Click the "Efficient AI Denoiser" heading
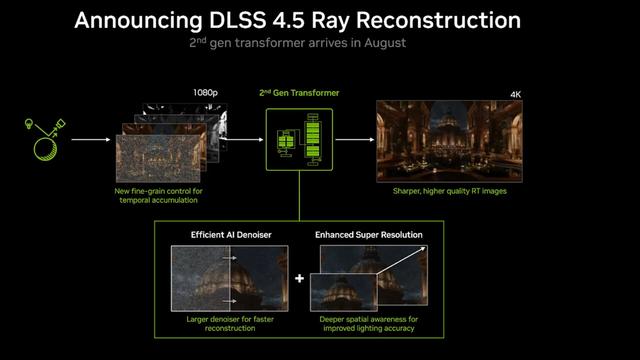640x360 pixels. pyautogui.click(x=231, y=235)
